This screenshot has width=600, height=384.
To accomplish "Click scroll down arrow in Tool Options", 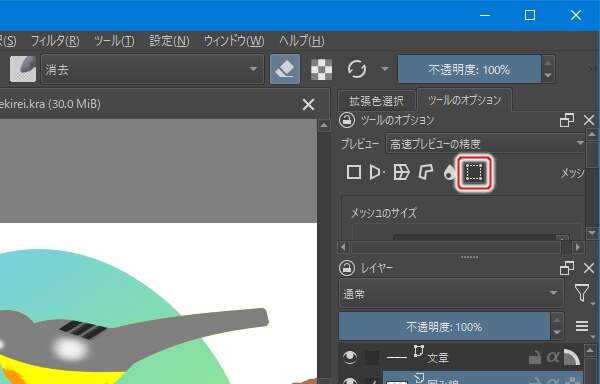I will [x=592, y=232].
